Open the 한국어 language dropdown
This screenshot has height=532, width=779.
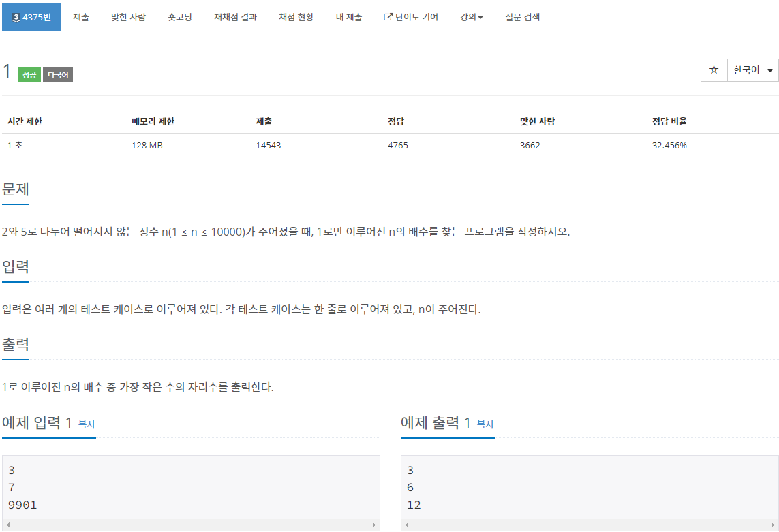click(x=752, y=70)
